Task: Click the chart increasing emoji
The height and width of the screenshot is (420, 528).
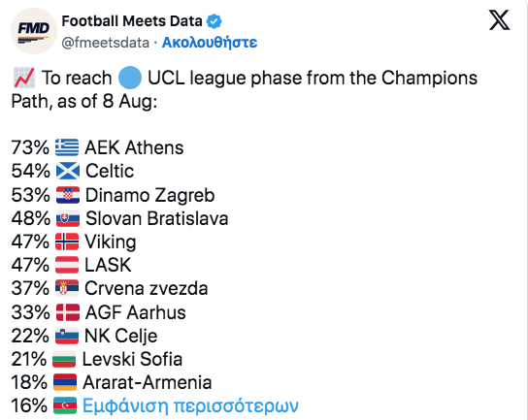Action: (x=24, y=78)
